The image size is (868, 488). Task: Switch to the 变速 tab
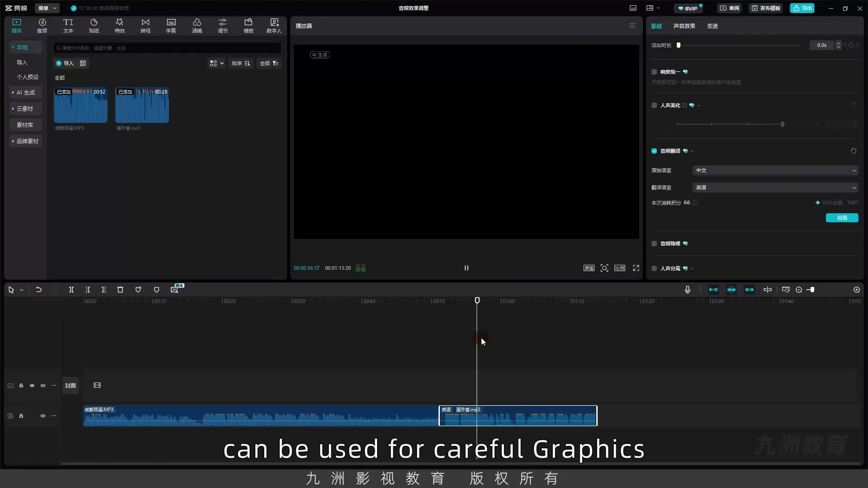712,26
